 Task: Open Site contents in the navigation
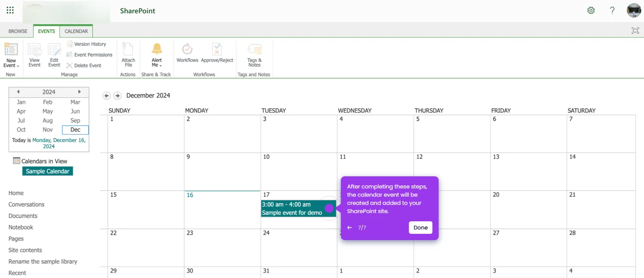(25, 250)
